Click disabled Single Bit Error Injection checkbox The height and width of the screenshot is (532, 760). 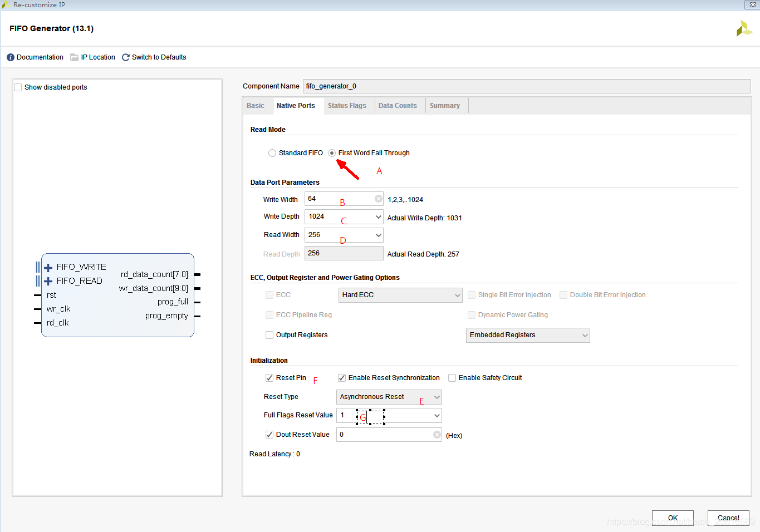tap(472, 295)
